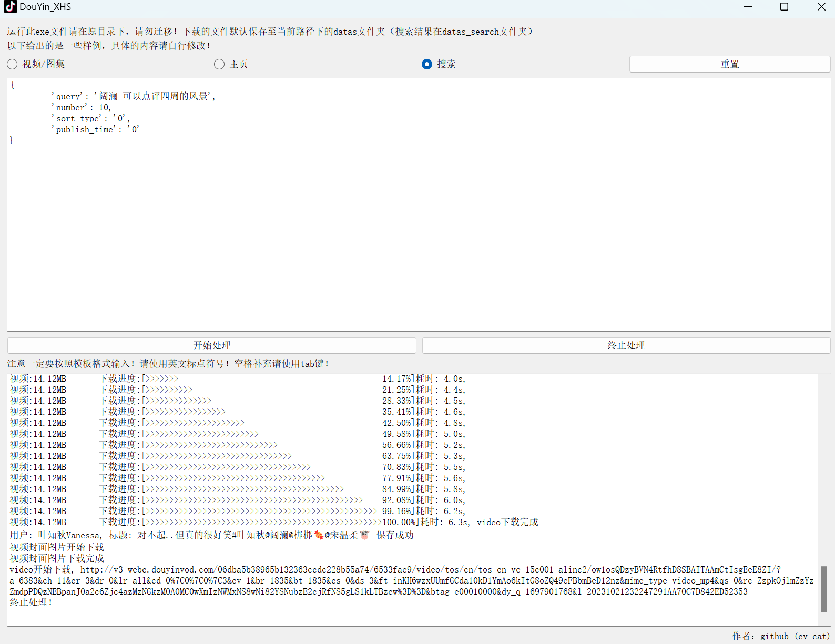Viewport: 835px width, 644px height.
Task: Click the 'publish_time' line in the editor
Action: pyautogui.click(x=95, y=129)
